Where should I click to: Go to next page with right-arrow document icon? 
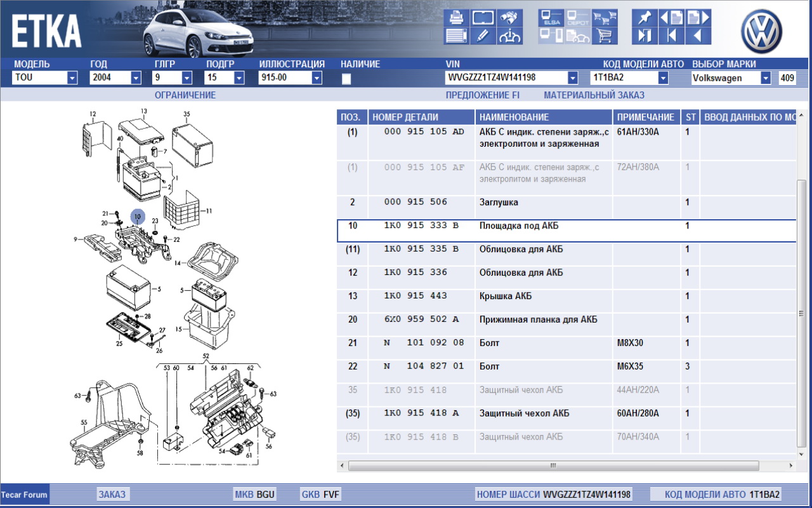coord(698,18)
